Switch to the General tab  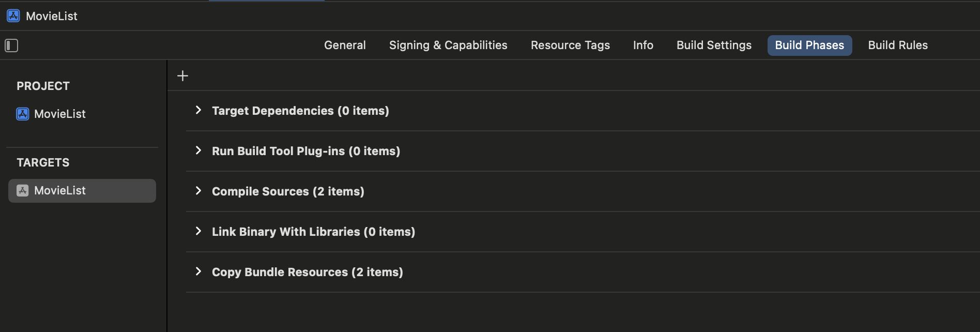pos(345,46)
